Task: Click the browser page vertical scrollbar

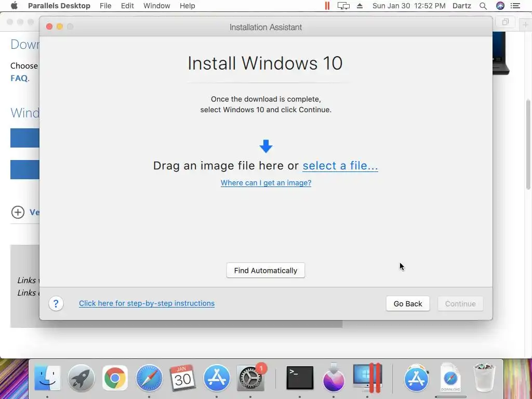Action: [x=528, y=145]
